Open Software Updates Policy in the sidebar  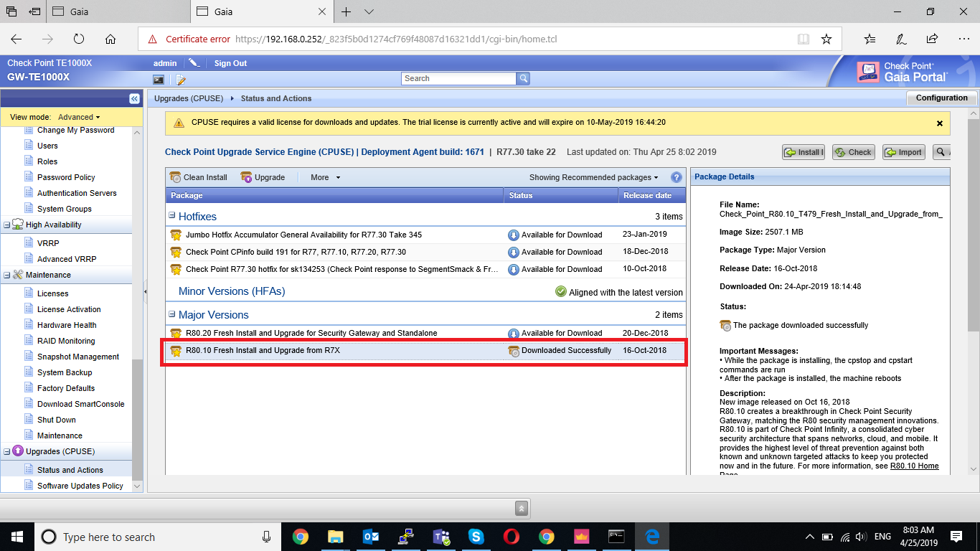pos(80,486)
